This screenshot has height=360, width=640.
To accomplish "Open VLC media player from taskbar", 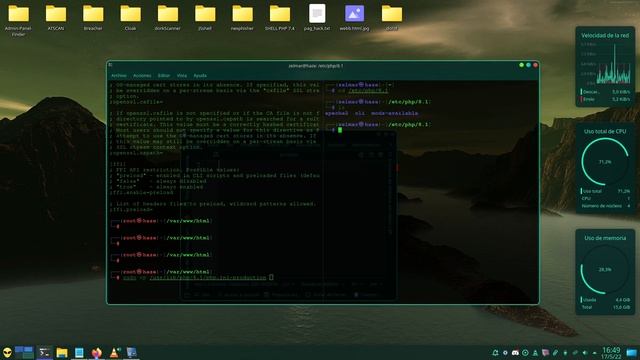I will pyautogui.click(x=114, y=353).
